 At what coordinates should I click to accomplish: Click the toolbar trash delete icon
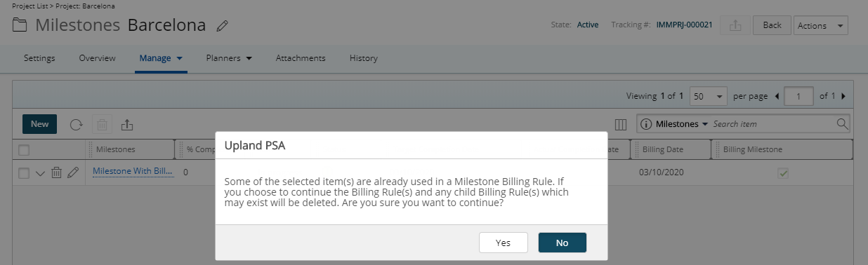(x=102, y=125)
